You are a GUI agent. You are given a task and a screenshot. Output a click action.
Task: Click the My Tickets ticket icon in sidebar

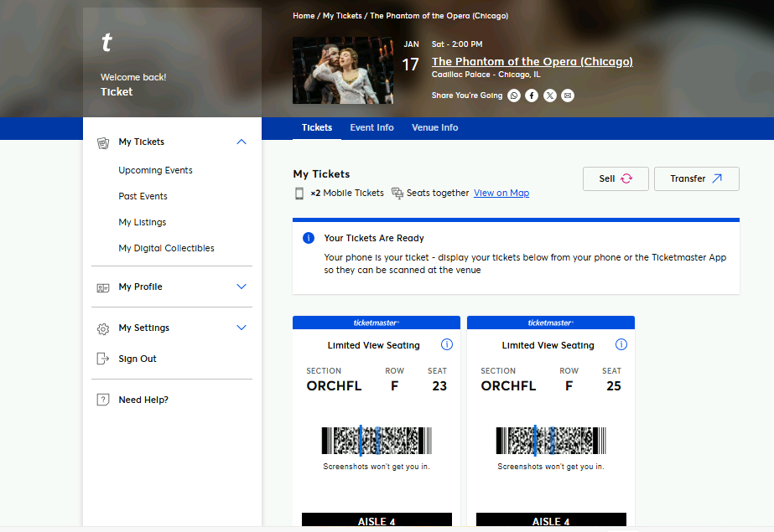point(103,143)
